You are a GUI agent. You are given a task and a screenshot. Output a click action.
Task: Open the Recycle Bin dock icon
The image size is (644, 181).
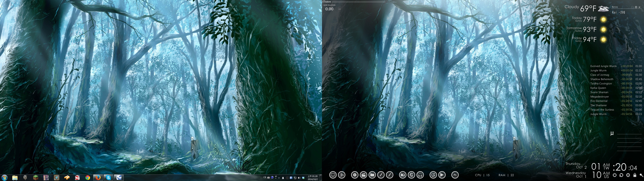pos(342,175)
